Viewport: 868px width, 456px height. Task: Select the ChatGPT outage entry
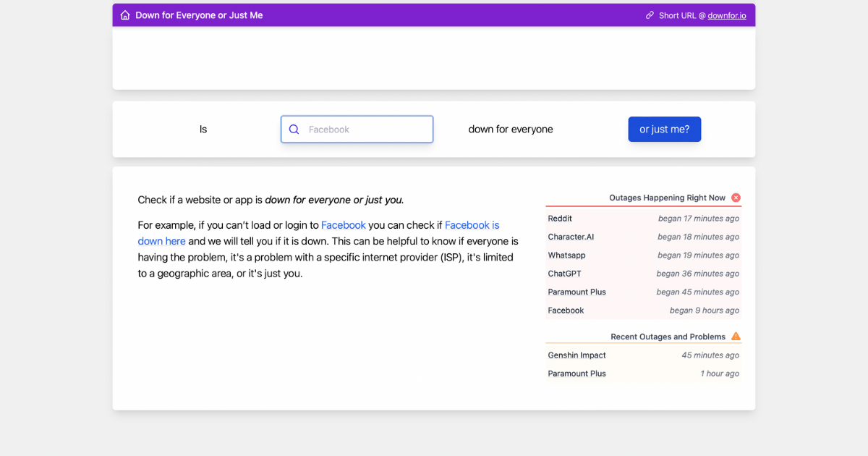644,274
